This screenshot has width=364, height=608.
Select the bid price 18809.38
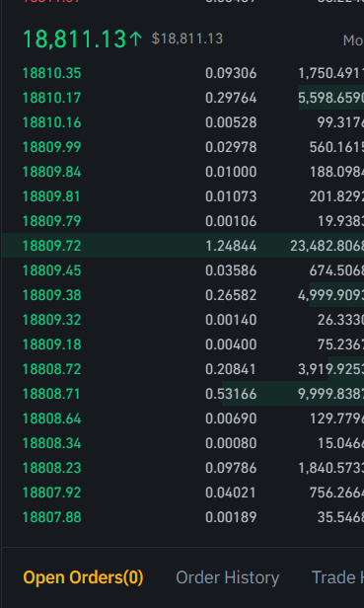pos(52,295)
